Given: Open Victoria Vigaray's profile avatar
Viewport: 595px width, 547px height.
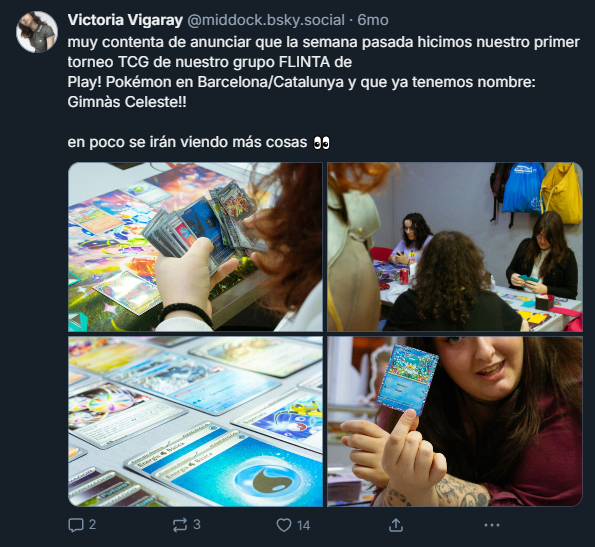Looking at the screenshot, I should click(37, 31).
